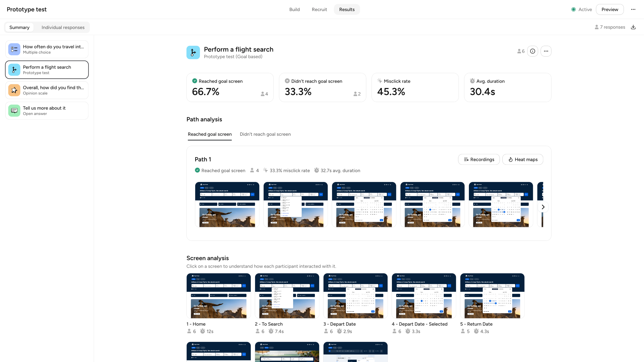Switch to Individual responses view
The image size is (644, 362).
point(63,27)
